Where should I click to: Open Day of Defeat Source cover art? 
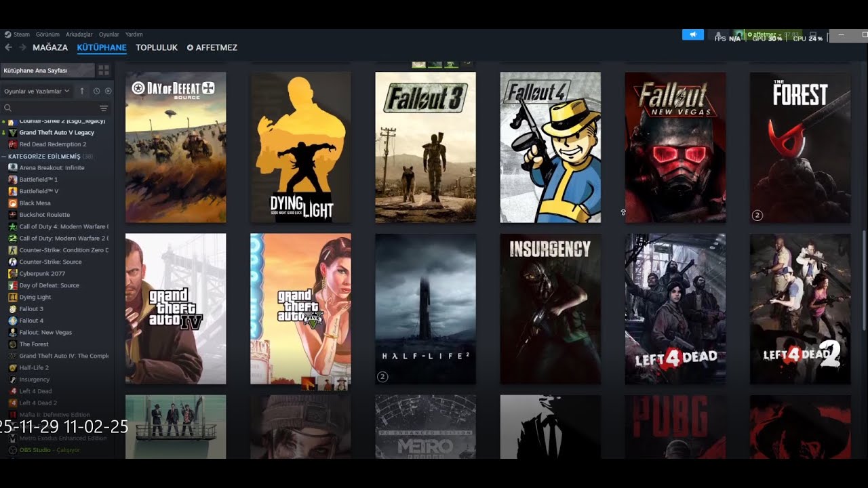(176, 148)
